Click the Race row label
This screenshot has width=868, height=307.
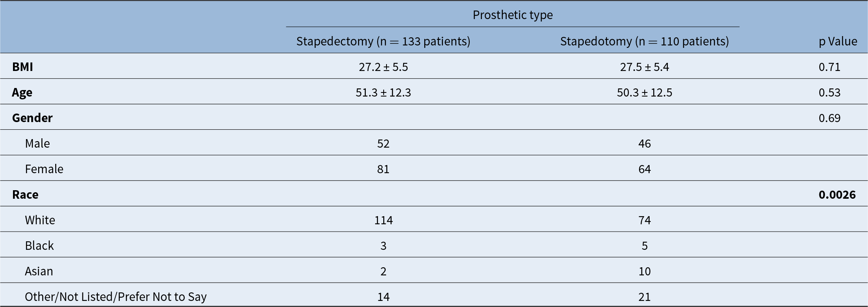tap(25, 195)
